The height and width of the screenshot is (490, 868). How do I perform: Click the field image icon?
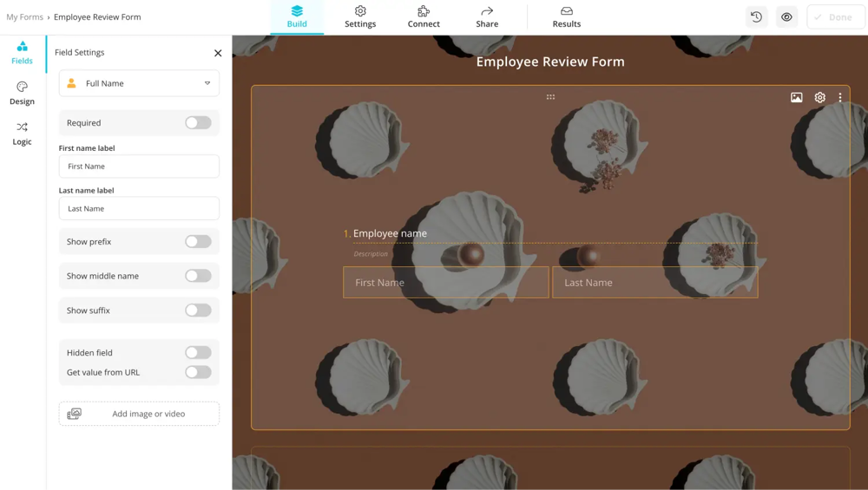(x=796, y=98)
